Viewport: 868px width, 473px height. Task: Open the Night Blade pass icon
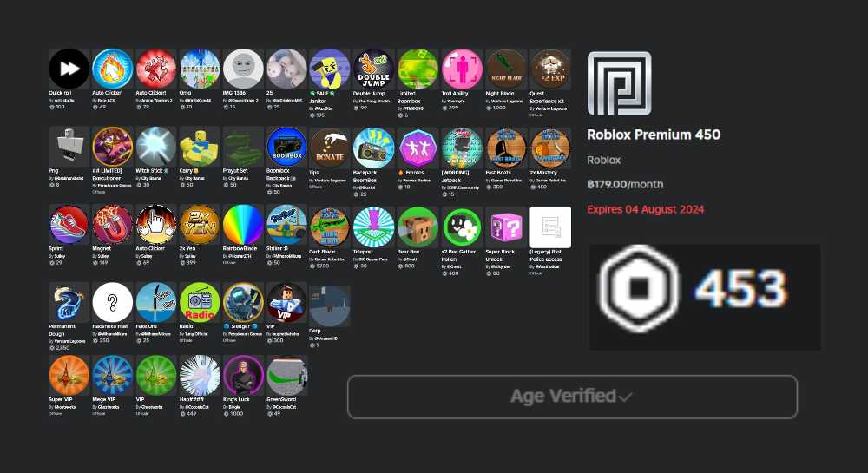506,69
